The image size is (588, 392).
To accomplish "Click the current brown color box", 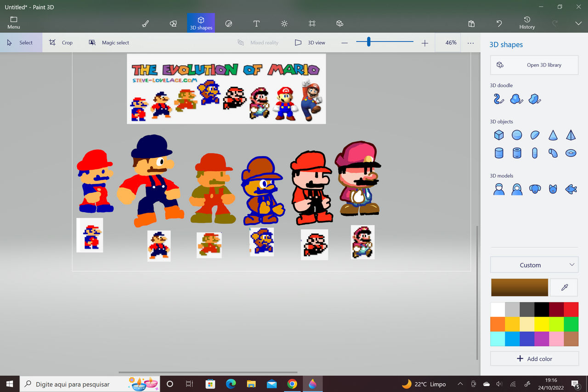I will tap(520, 287).
